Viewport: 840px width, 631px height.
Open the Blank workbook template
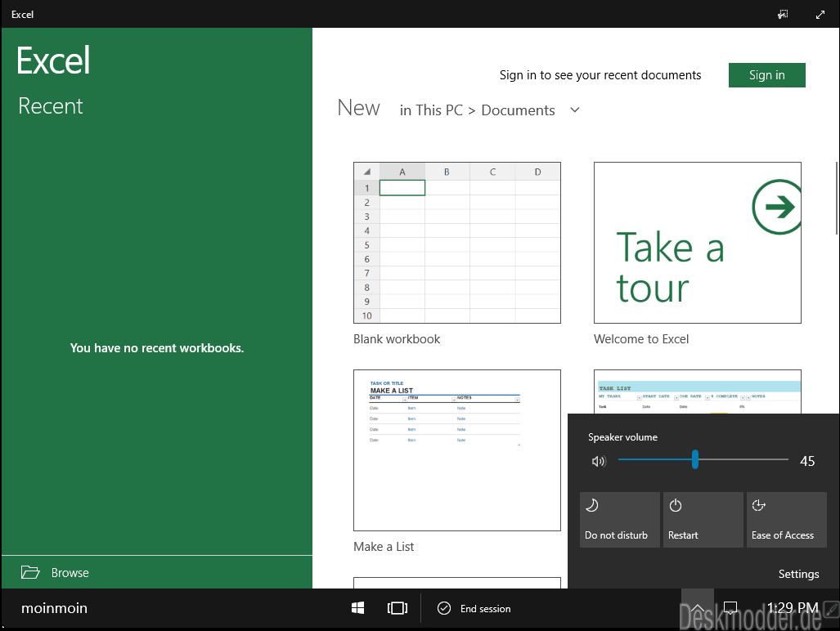click(456, 242)
